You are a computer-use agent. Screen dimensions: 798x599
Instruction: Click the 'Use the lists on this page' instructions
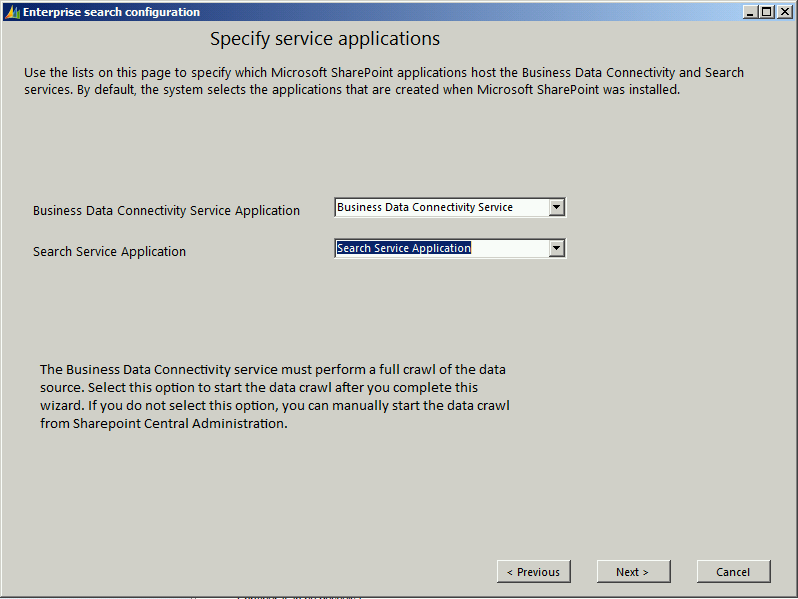point(384,81)
